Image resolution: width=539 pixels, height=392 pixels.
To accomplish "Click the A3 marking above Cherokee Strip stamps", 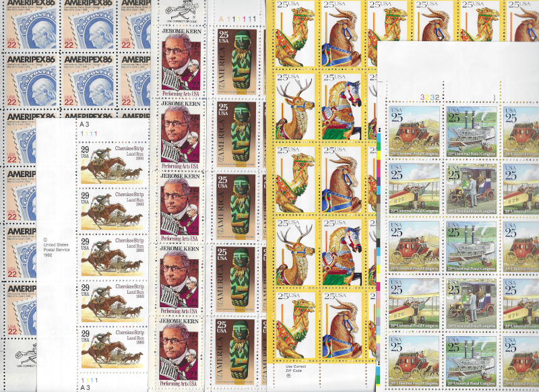I will 84,124.
